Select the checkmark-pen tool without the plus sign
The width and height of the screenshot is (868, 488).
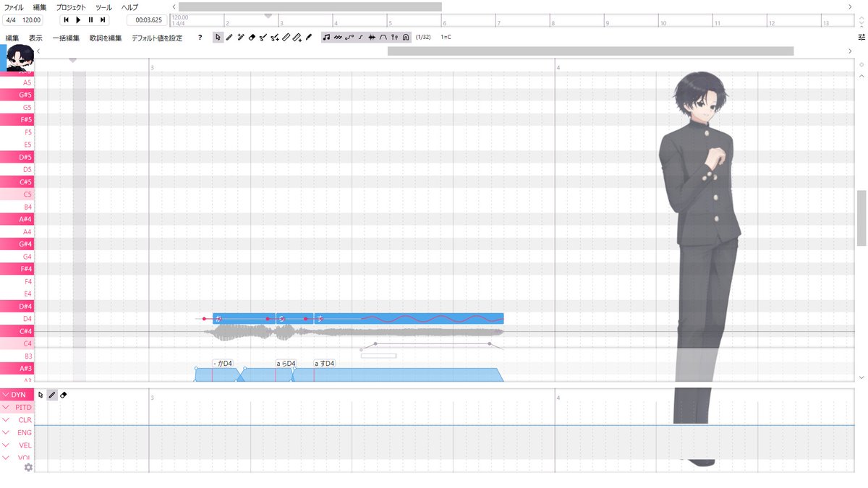point(263,37)
